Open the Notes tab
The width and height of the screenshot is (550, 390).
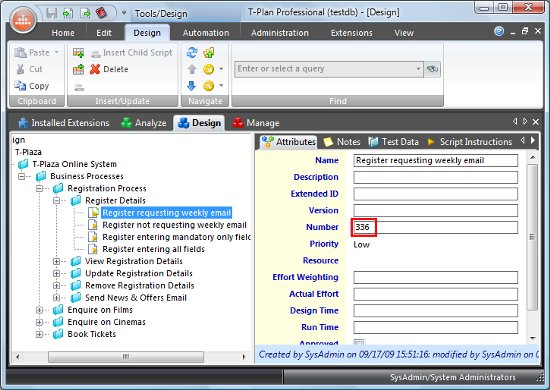[x=342, y=142]
